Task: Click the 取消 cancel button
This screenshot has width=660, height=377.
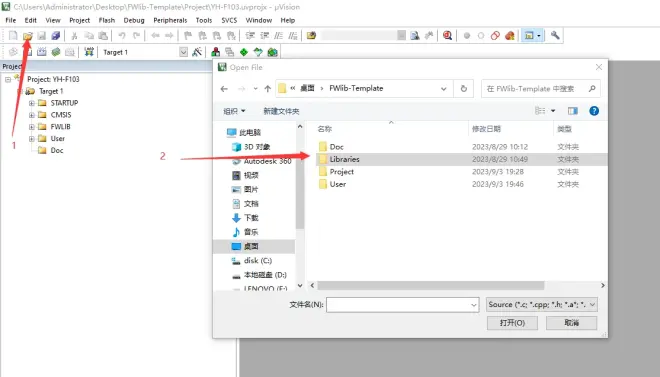Action: pos(572,323)
